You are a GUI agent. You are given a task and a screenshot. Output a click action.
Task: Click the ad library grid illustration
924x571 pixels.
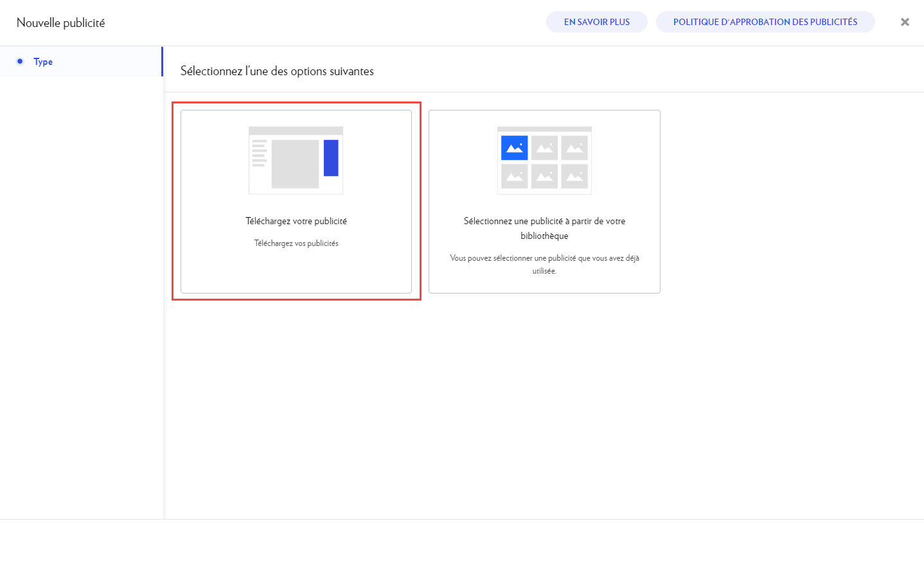click(x=544, y=161)
